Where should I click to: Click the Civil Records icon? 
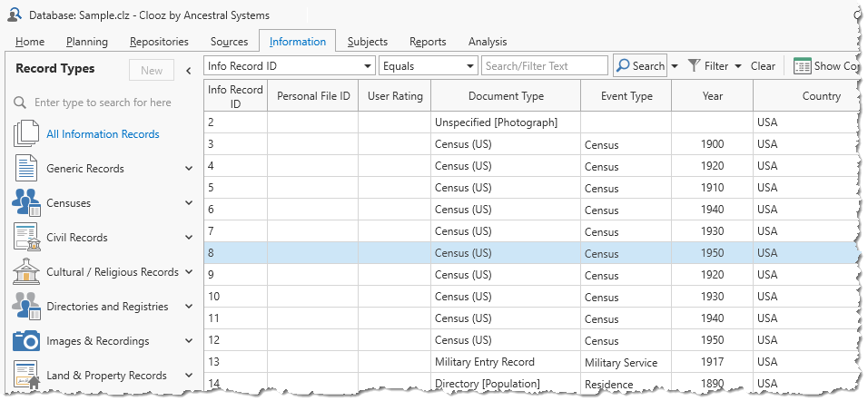click(x=25, y=237)
